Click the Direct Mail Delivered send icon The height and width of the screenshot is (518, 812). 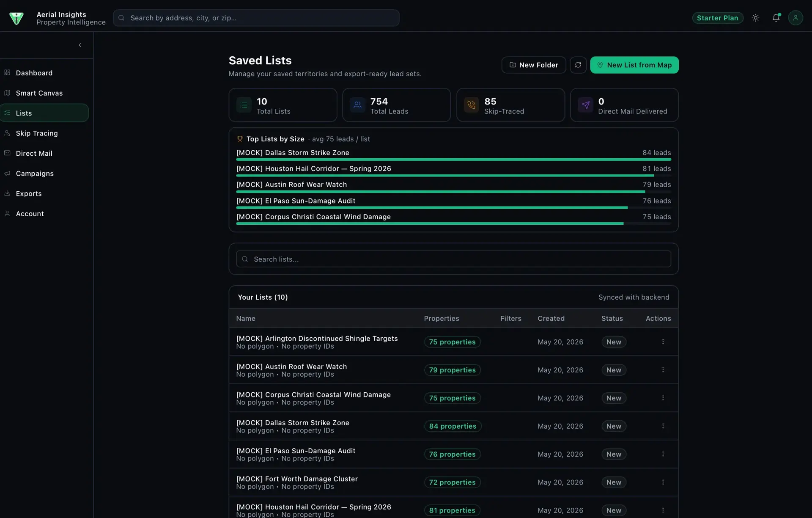(585, 105)
